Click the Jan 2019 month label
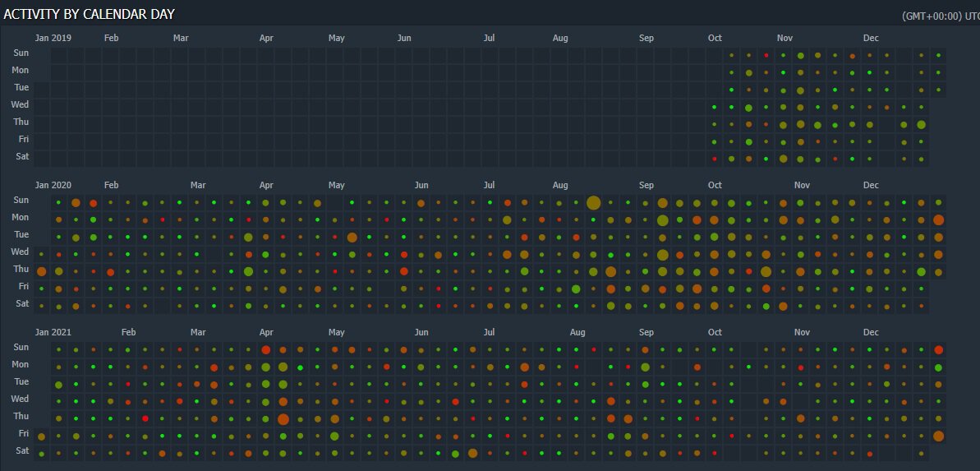Image resolution: width=980 pixels, height=471 pixels. pyautogui.click(x=53, y=38)
